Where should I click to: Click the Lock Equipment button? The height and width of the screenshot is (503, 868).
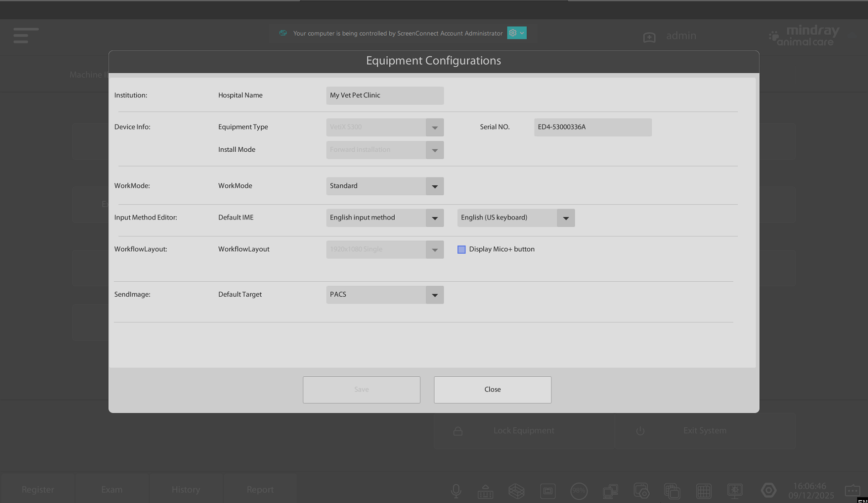524,431
